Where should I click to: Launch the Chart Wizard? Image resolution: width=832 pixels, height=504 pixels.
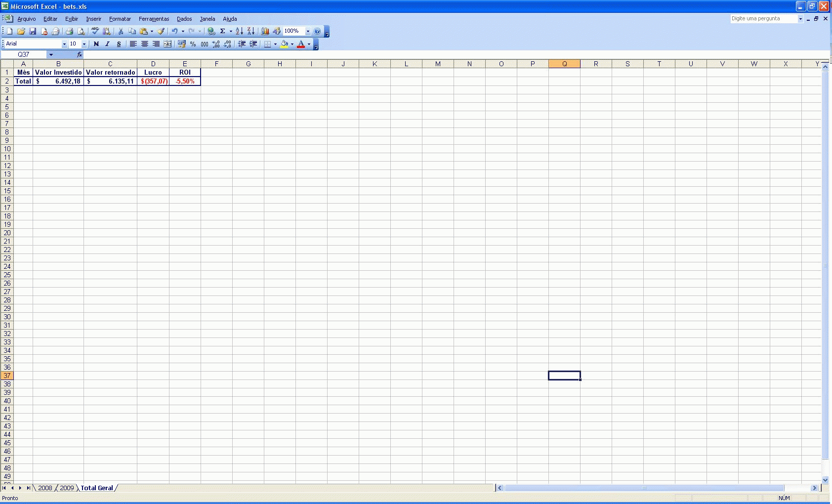265,31
